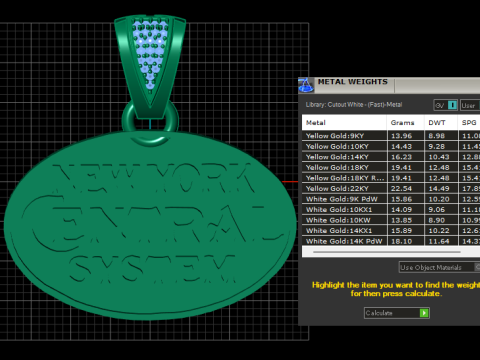Select the Yellow Gold:10KY row
Image resolution: width=480 pixels, height=360 pixels.
391,146
